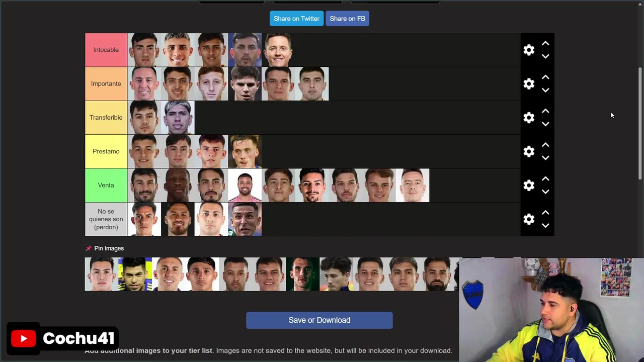
Task: Move Intocable tier down with chevron
Action: pos(545,56)
